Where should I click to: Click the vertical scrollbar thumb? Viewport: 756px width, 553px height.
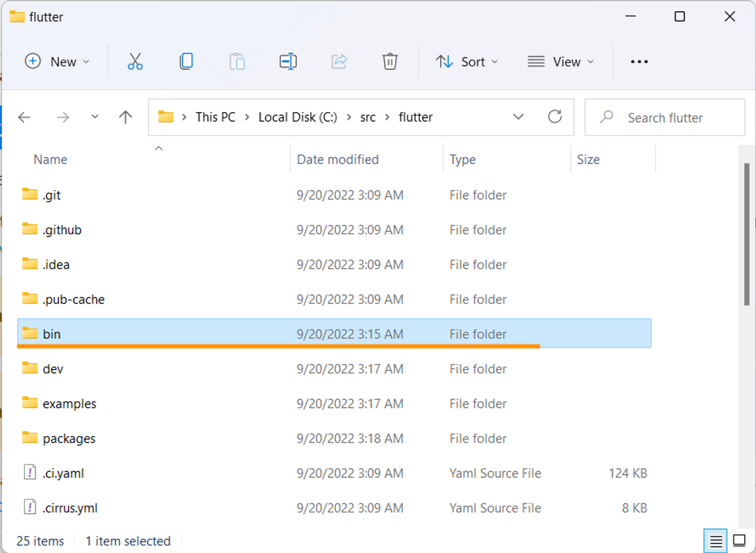[x=747, y=234]
